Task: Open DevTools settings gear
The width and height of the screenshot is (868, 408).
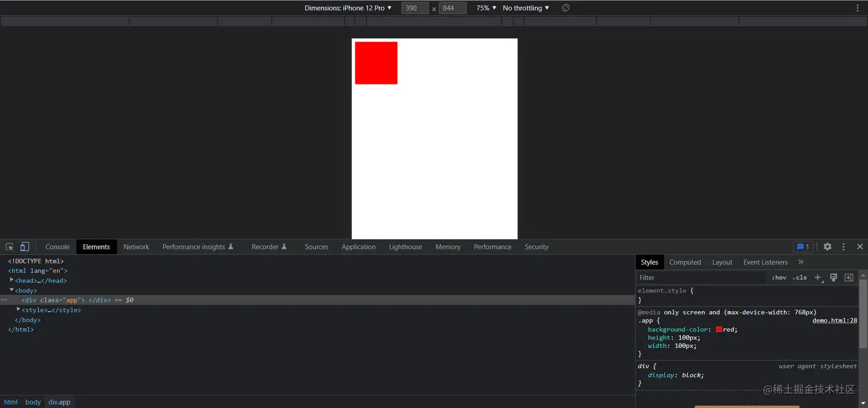Action: 827,247
